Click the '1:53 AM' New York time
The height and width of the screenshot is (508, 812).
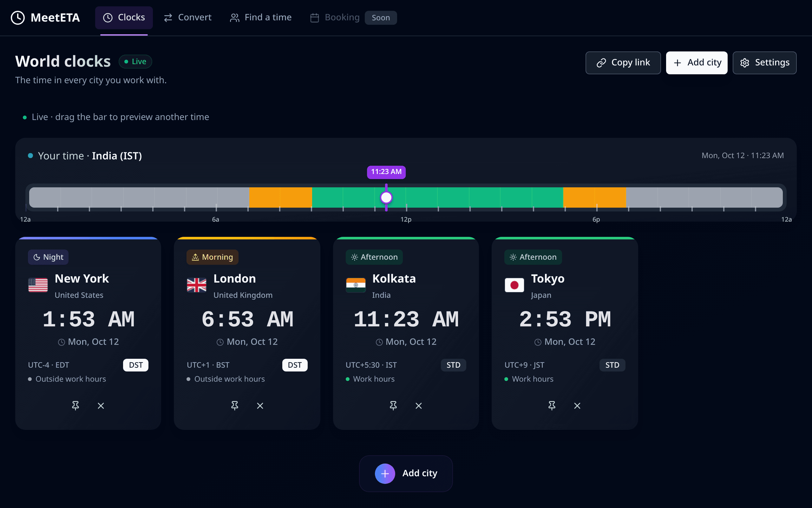pyautogui.click(x=88, y=319)
